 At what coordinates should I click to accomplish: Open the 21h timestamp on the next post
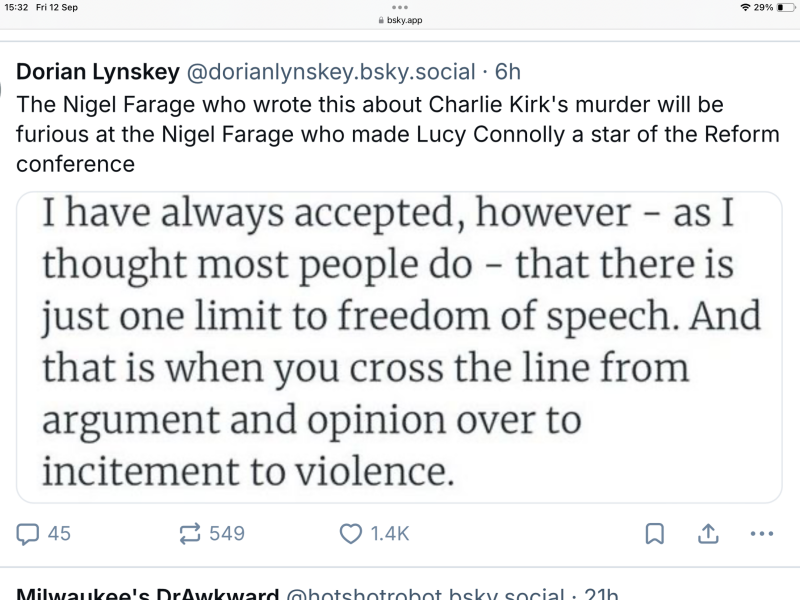click(600, 594)
